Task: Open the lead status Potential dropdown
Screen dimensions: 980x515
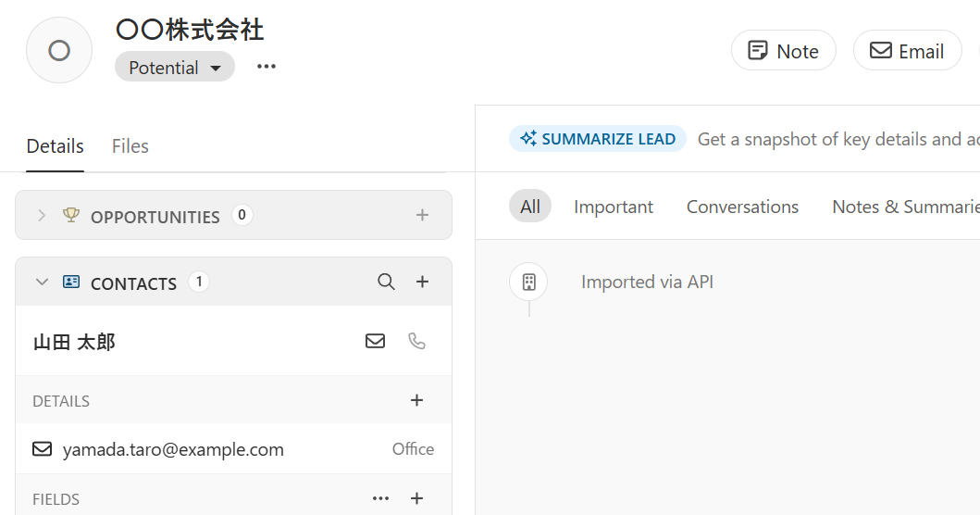Action: 174,67
